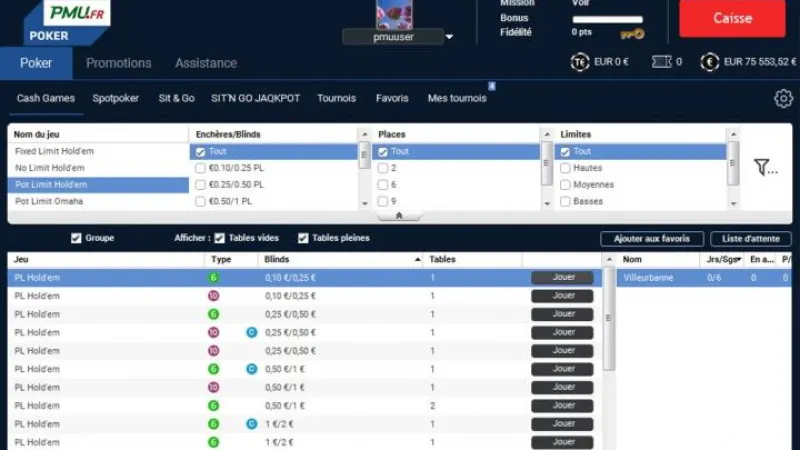Screen dimensions: 800x450
Task: Switch to the Mes tournois tab
Action: coord(457,98)
